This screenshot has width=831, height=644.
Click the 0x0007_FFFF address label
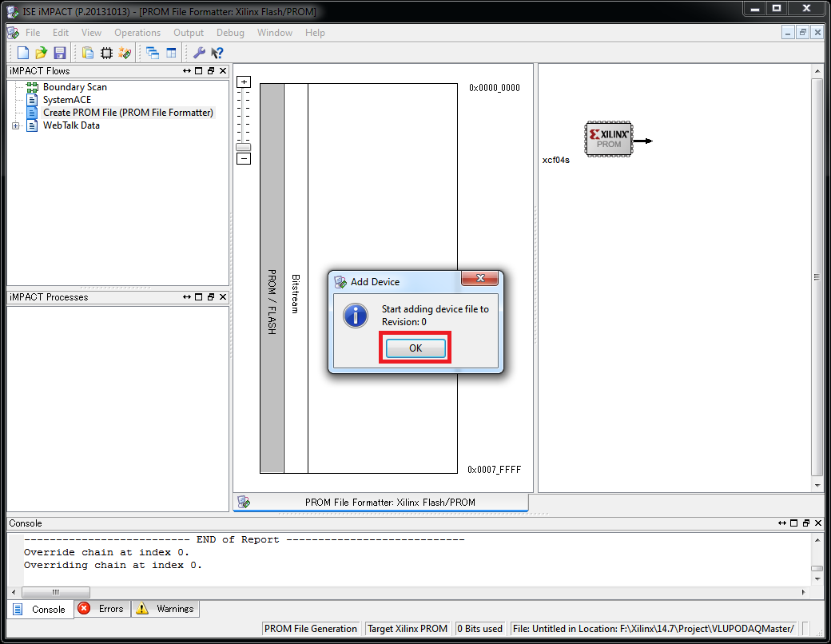(494, 470)
